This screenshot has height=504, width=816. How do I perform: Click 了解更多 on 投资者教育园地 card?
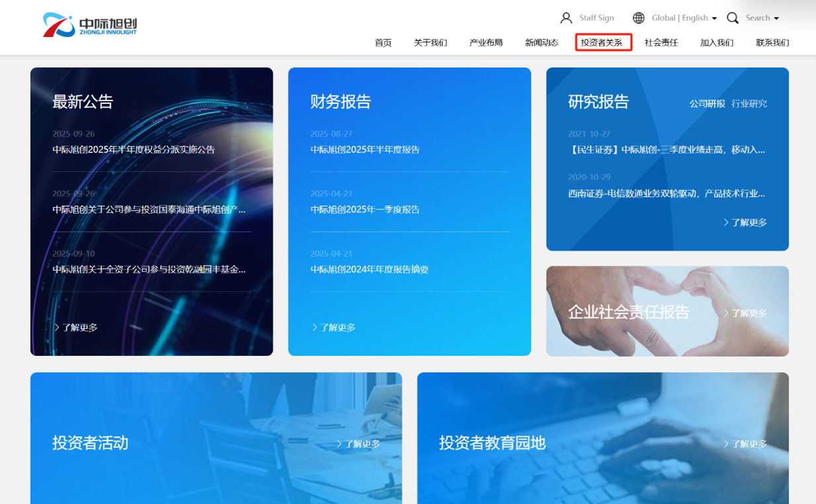tap(745, 444)
